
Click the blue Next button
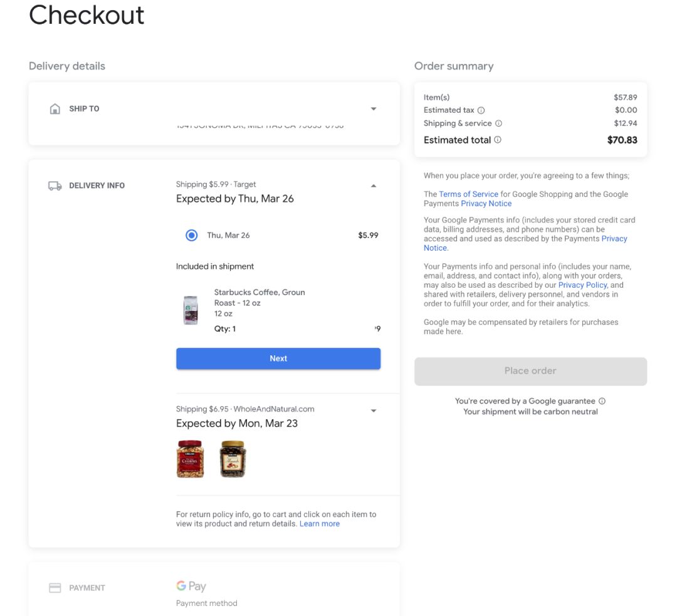[278, 358]
